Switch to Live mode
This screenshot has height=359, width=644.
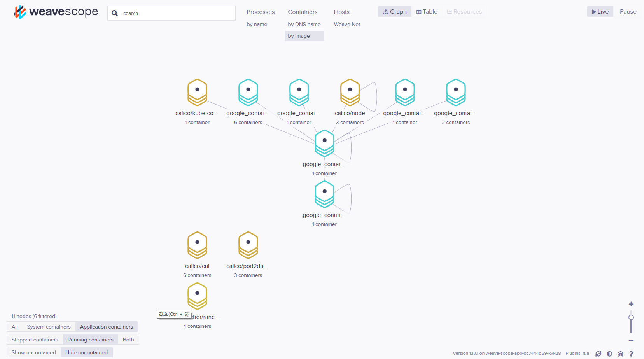[600, 12]
